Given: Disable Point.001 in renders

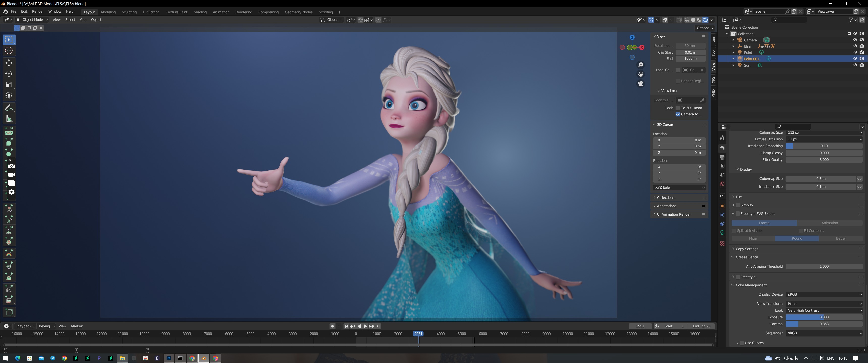Looking at the screenshot, I should pos(862,58).
